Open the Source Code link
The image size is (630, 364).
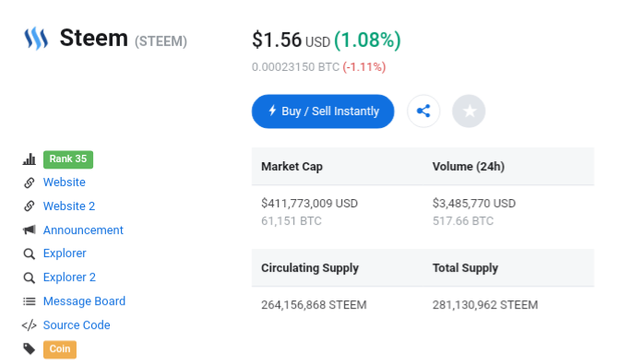(x=77, y=325)
